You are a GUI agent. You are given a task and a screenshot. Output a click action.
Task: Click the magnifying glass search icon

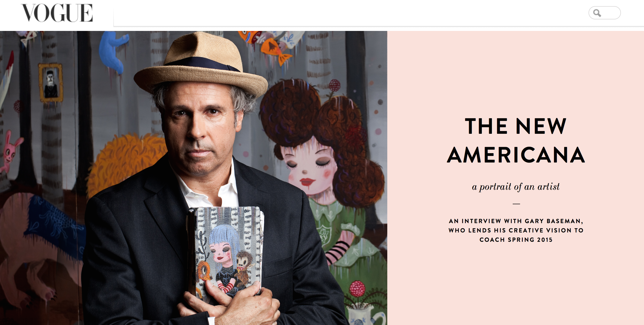click(597, 13)
